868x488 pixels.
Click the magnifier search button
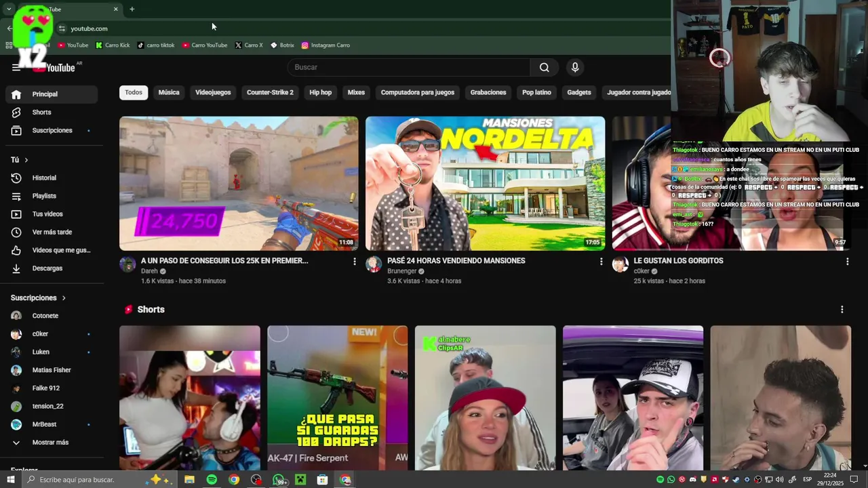[544, 67]
